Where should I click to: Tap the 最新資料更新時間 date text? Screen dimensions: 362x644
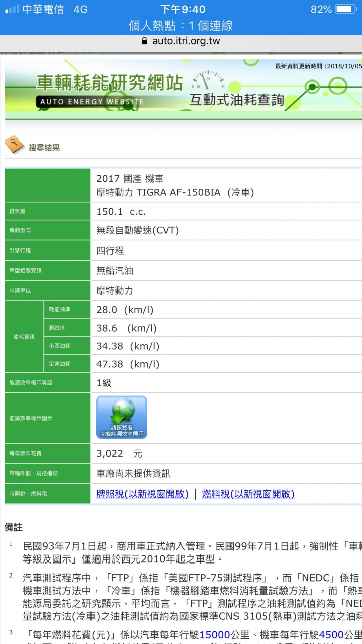pyautogui.click(x=318, y=66)
